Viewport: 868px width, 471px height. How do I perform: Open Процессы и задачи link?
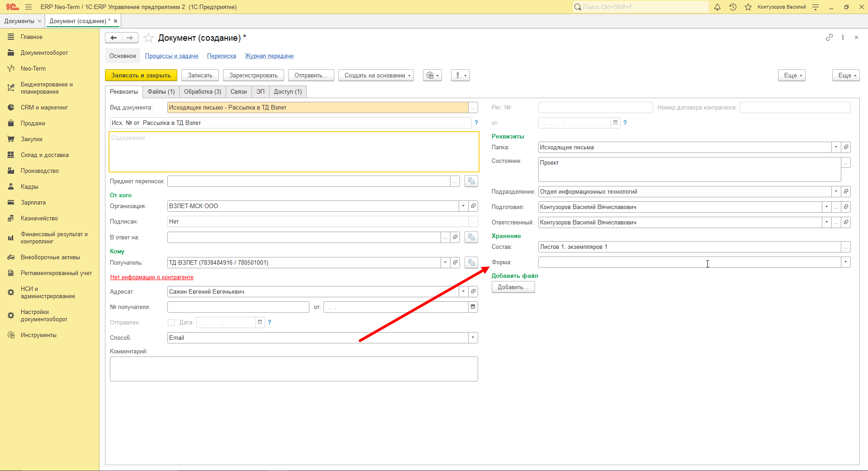tap(171, 56)
